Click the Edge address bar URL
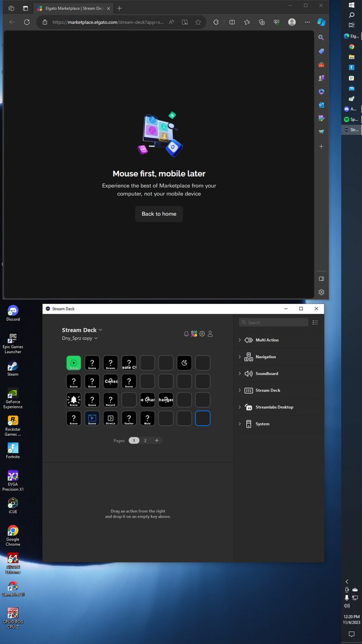Viewport: 362px width, 644px height. click(x=108, y=22)
